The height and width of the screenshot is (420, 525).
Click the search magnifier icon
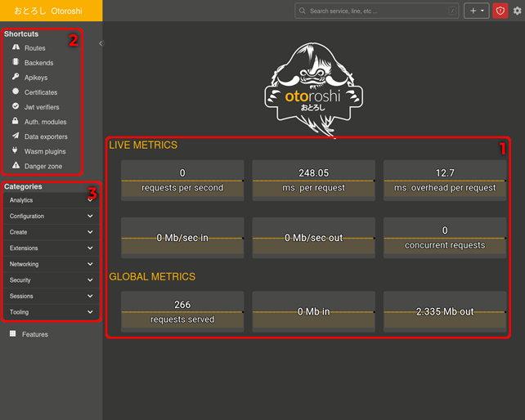[302, 11]
